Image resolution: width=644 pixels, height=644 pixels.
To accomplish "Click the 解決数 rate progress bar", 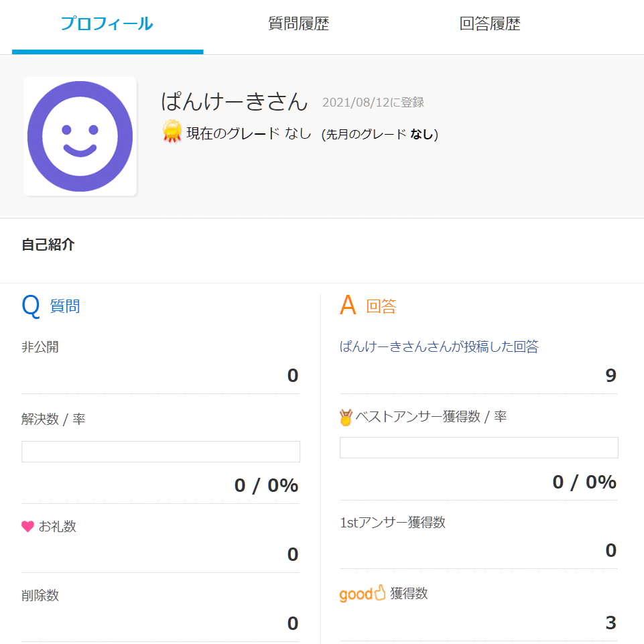I will tap(161, 452).
